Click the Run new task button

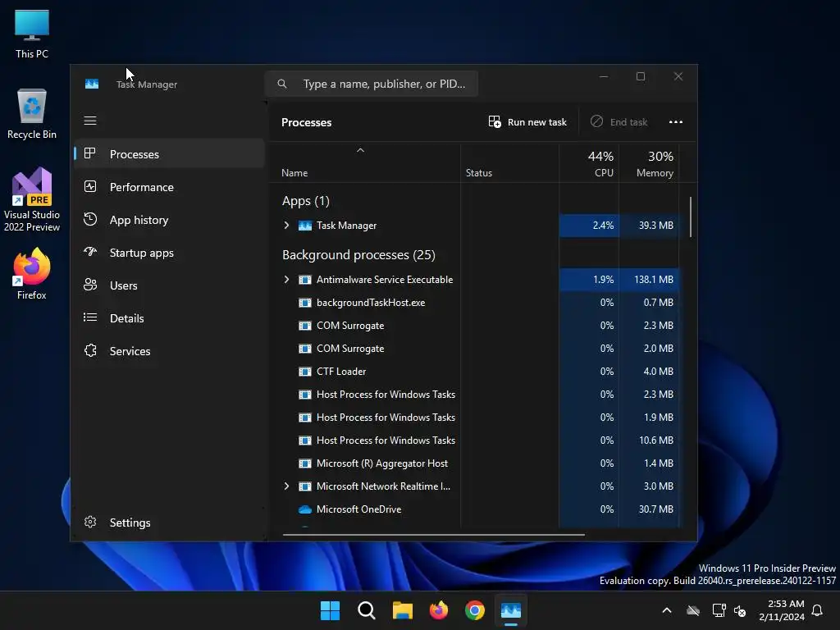click(527, 122)
